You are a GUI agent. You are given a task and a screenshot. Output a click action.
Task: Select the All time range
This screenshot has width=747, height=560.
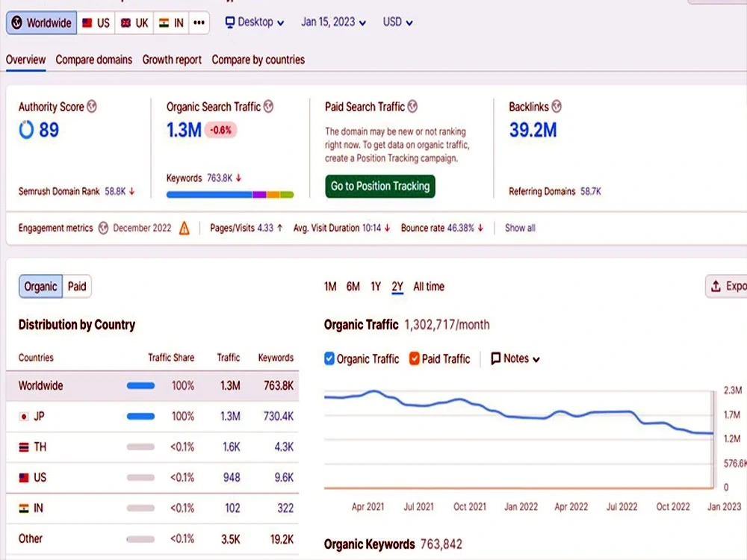[x=429, y=287]
